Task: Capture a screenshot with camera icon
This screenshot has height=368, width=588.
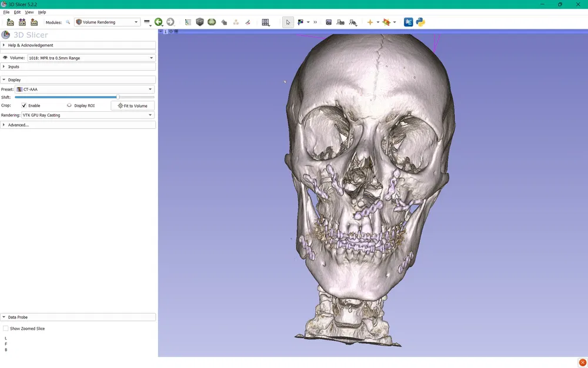Action: (328, 22)
